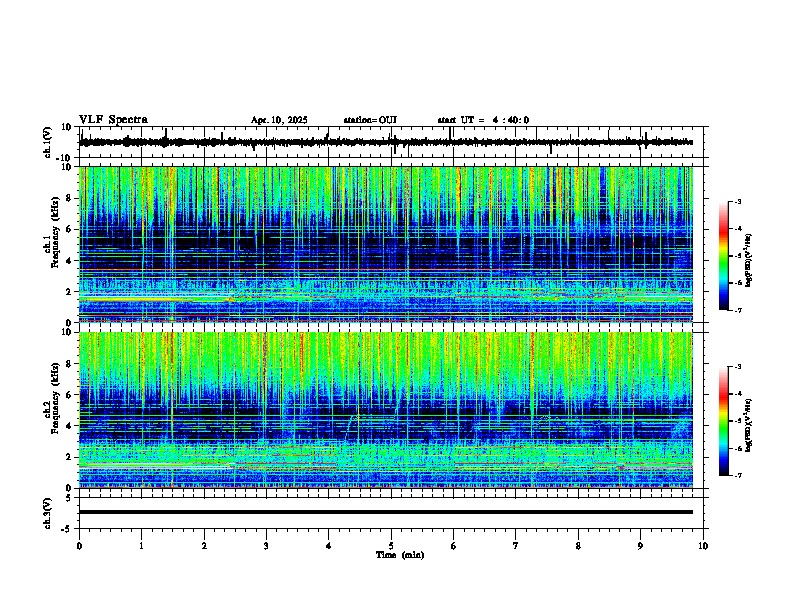Click the "-5" tick on ch.3(V) axis
Screen dimensions: 792x612
[68, 529]
